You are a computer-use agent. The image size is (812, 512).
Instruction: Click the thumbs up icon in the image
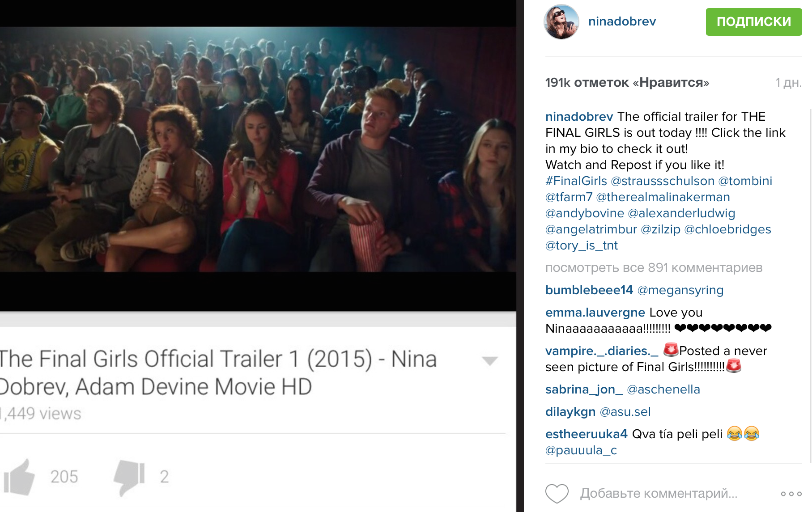19,477
